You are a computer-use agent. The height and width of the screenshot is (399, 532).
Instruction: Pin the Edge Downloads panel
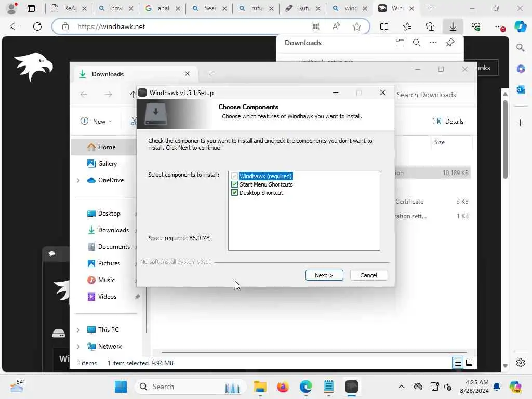tap(450, 43)
